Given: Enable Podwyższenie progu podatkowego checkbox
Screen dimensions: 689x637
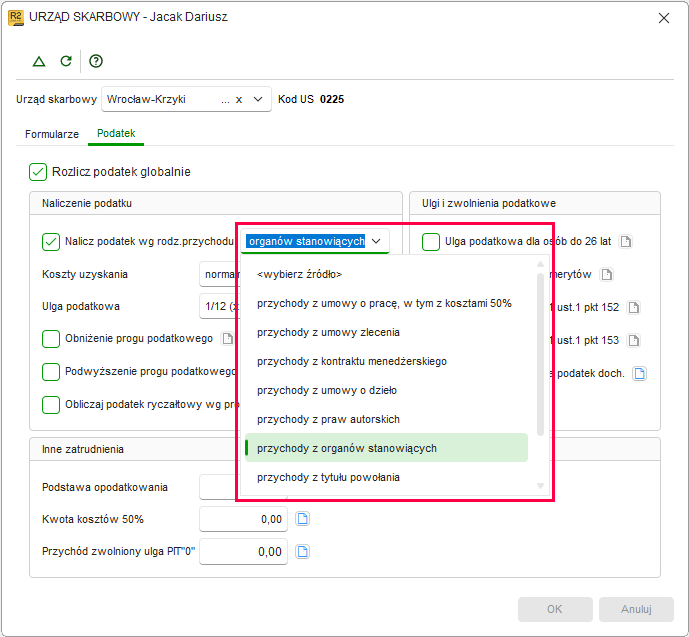Looking at the screenshot, I should tap(51, 372).
